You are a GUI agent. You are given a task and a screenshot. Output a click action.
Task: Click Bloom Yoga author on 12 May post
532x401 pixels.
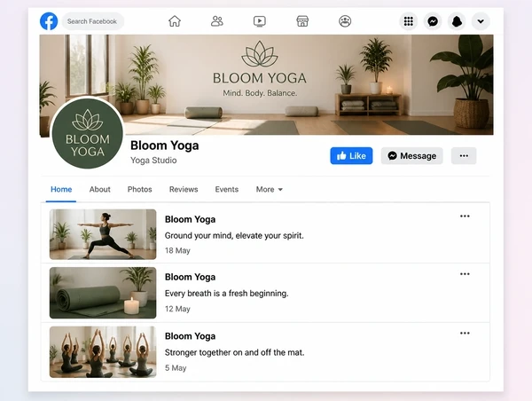tap(190, 277)
